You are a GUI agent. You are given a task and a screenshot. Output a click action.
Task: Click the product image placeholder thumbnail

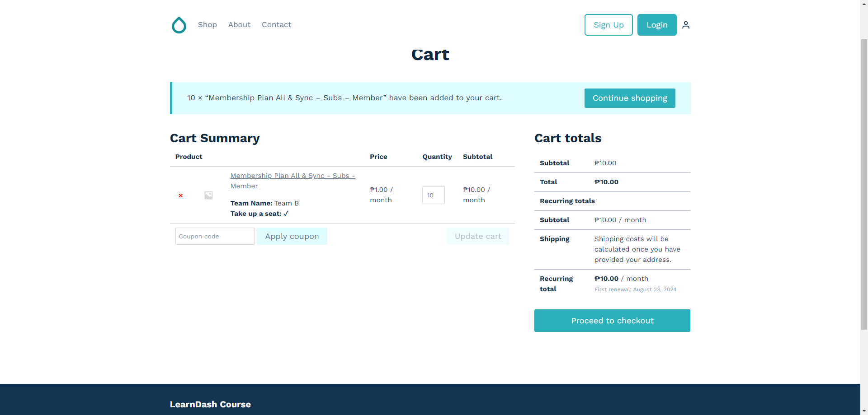coord(208,195)
